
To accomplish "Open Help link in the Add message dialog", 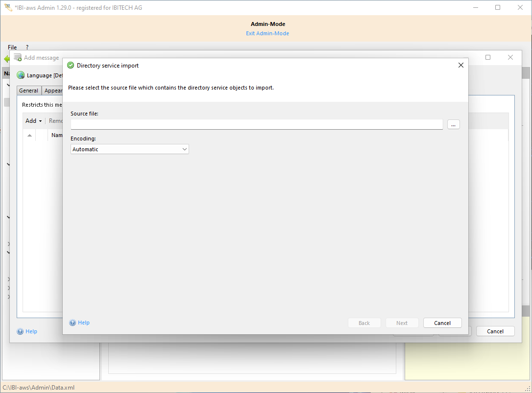I will point(31,331).
